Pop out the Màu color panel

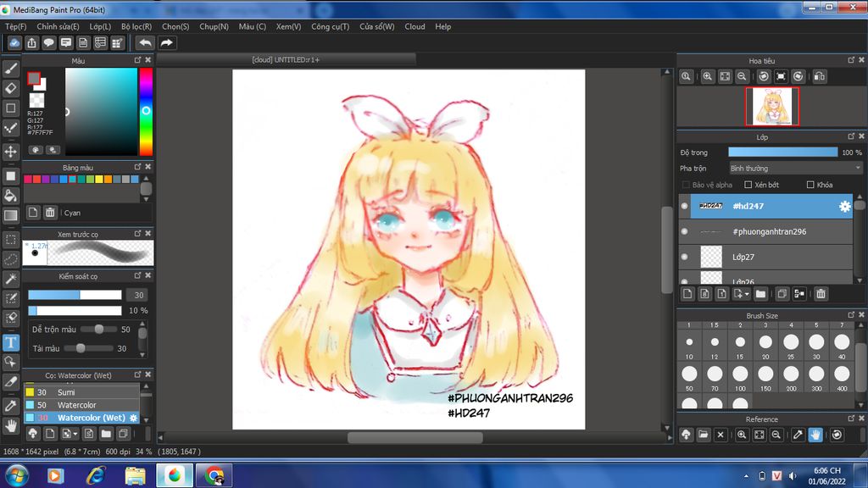(137, 60)
